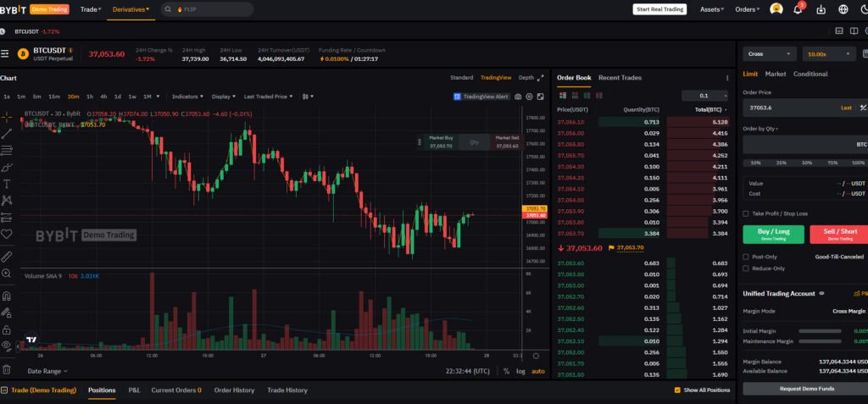Open the Order History tab
868x404 pixels.
pyautogui.click(x=234, y=390)
